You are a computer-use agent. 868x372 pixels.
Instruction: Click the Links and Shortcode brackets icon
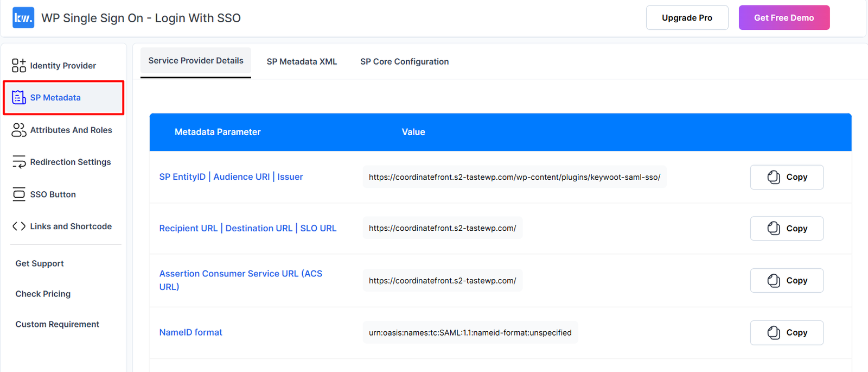point(19,226)
